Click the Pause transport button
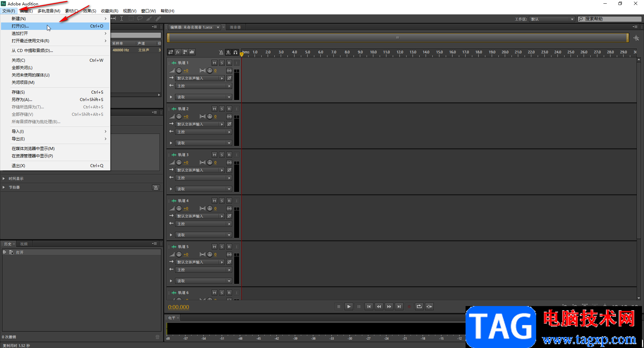 pos(359,306)
